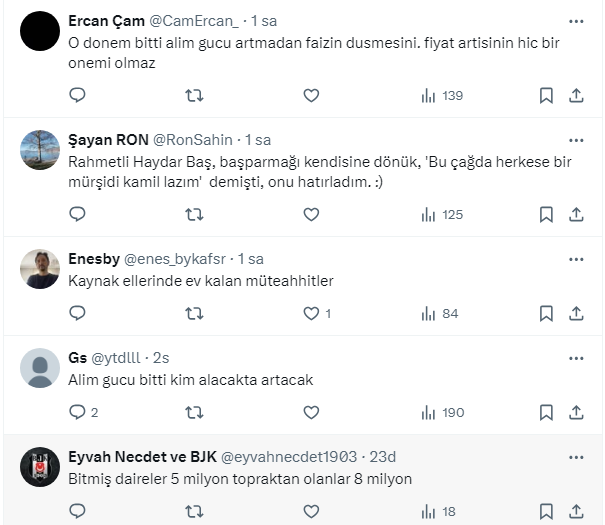Open the 2 replies on Gs's tweet
605x525 pixels.
click(84, 412)
